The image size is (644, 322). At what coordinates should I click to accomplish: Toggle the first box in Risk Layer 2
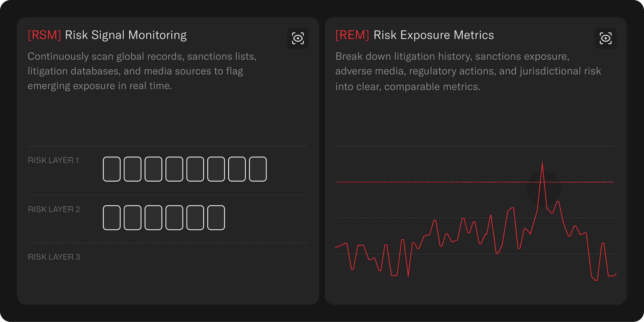click(112, 218)
